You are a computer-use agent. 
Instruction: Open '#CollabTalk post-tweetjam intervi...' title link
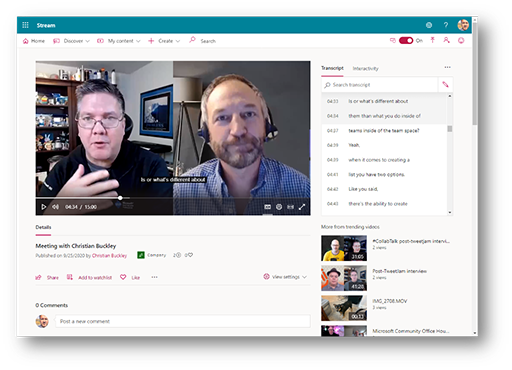coord(411,241)
